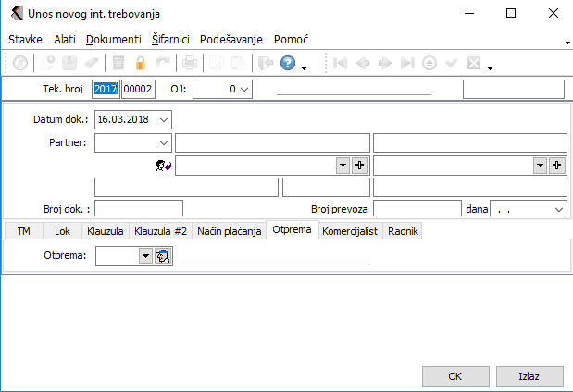This screenshot has width=573, height=392.
Task: Click the blue help question mark icon
Action: click(288, 64)
